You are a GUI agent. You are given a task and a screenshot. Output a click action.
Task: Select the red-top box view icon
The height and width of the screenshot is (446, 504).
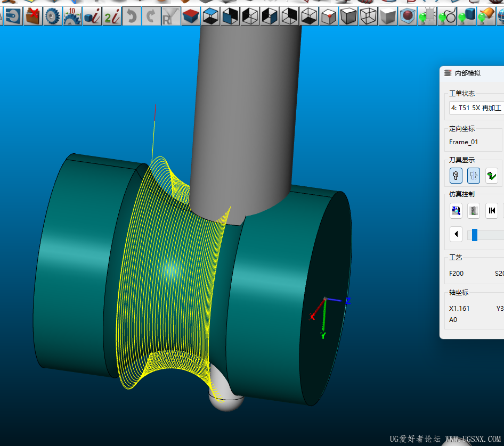(191, 16)
